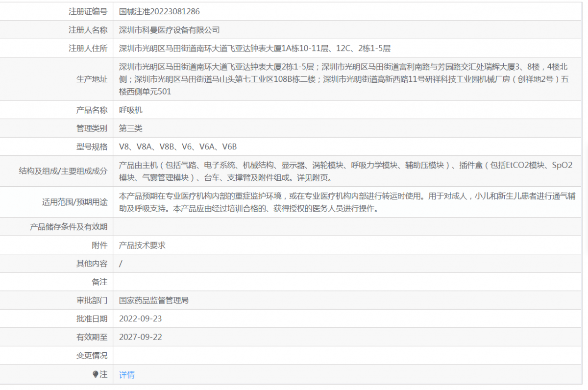
Task: Click the 注册人住所 label
Action: [88, 48]
